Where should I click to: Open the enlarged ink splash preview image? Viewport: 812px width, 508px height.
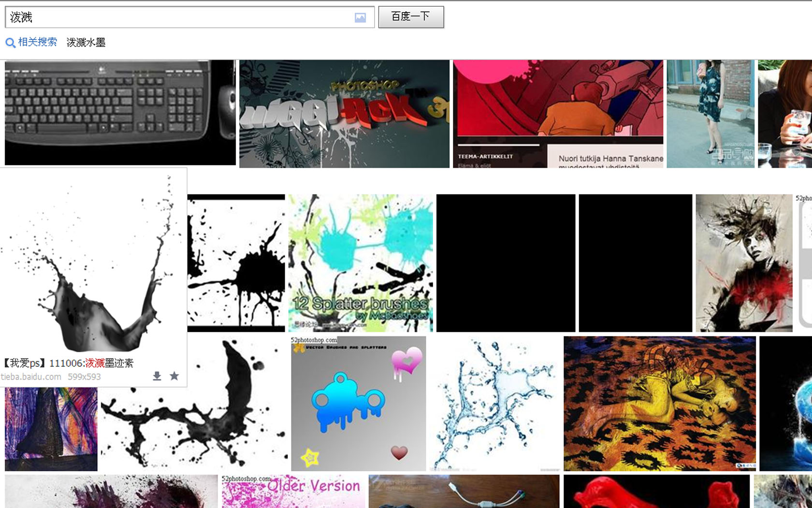pyautogui.click(x=93, y=262)
